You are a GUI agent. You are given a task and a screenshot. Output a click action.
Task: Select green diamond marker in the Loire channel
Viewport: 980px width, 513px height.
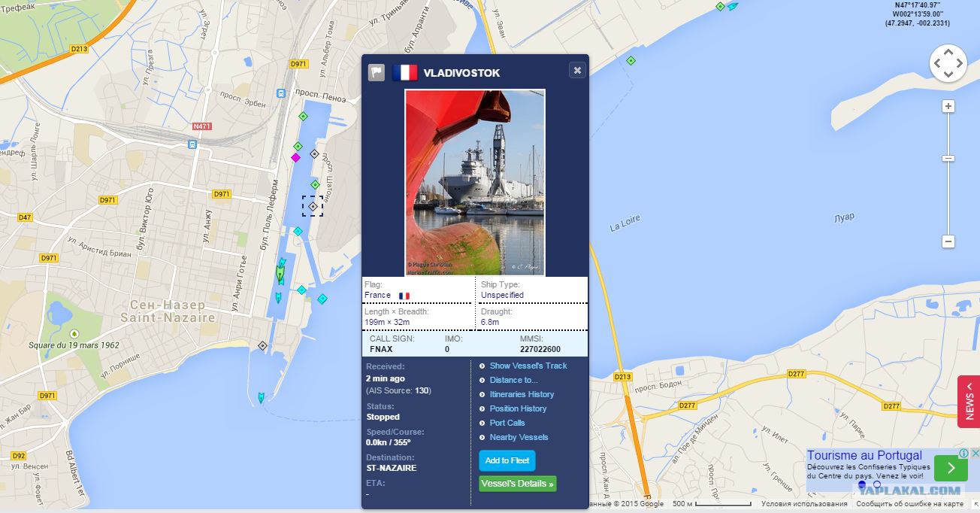click(631, 60)
